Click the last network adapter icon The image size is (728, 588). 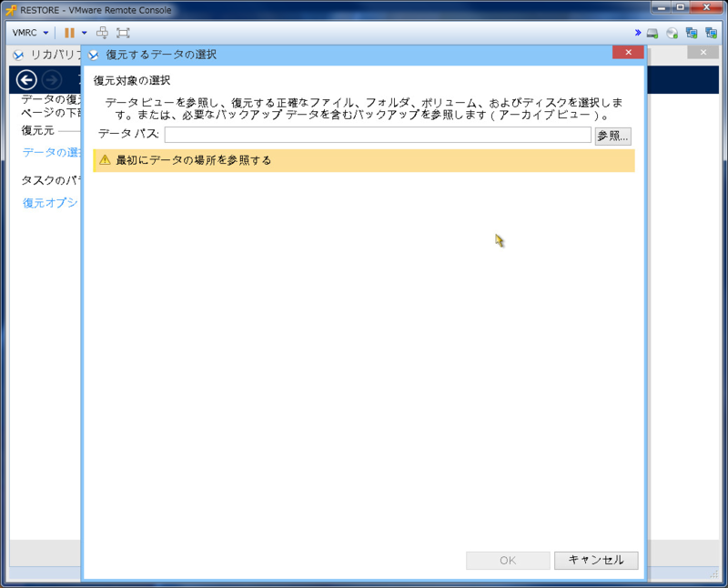(x=711, y=34)
